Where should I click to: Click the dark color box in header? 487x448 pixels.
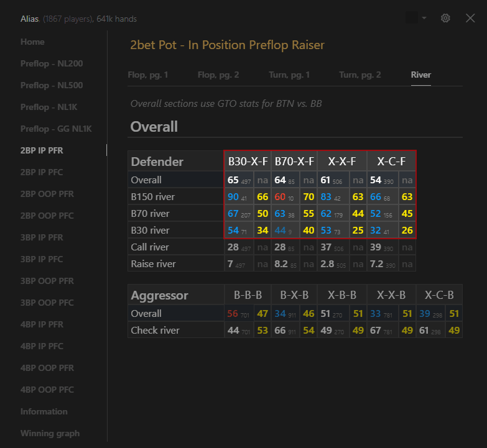(x=412, y=17)
